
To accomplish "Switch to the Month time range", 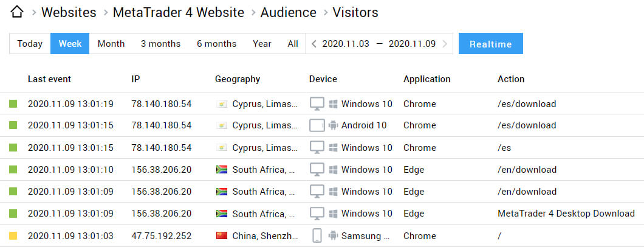I will click(111, 44).
